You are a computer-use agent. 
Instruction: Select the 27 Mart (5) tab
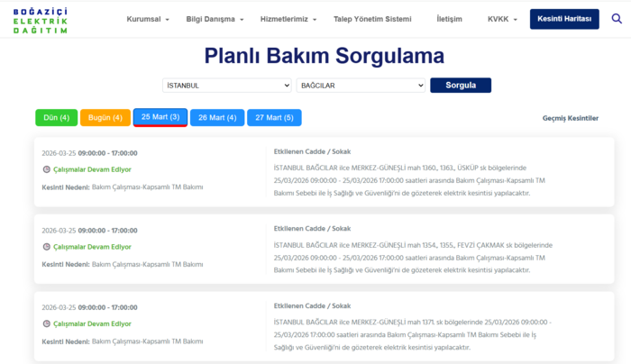274,117
